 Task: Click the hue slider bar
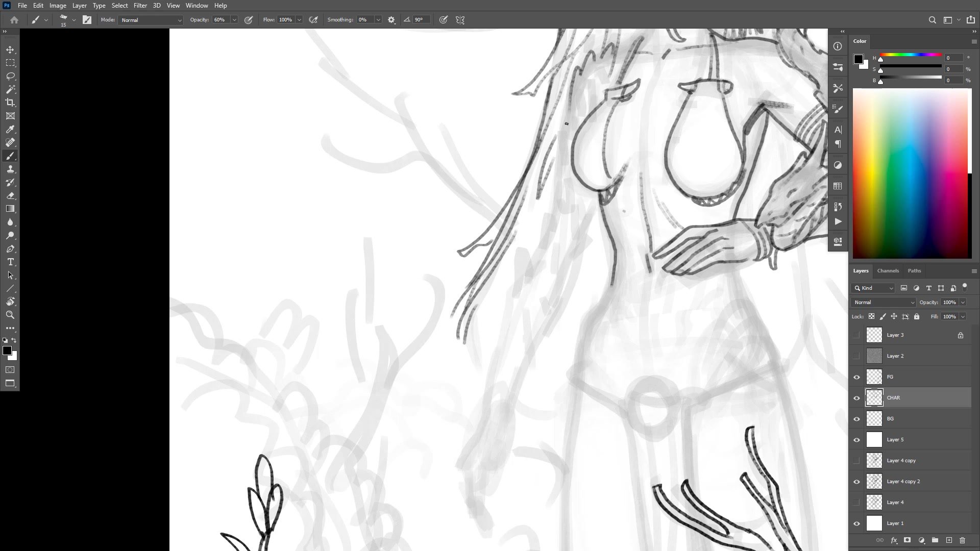click(911, 55)
